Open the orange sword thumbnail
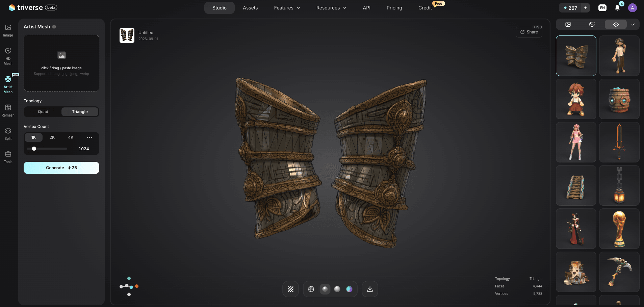Image resolution: width=644 pixels, height=307 pixels. pos(619,142)
